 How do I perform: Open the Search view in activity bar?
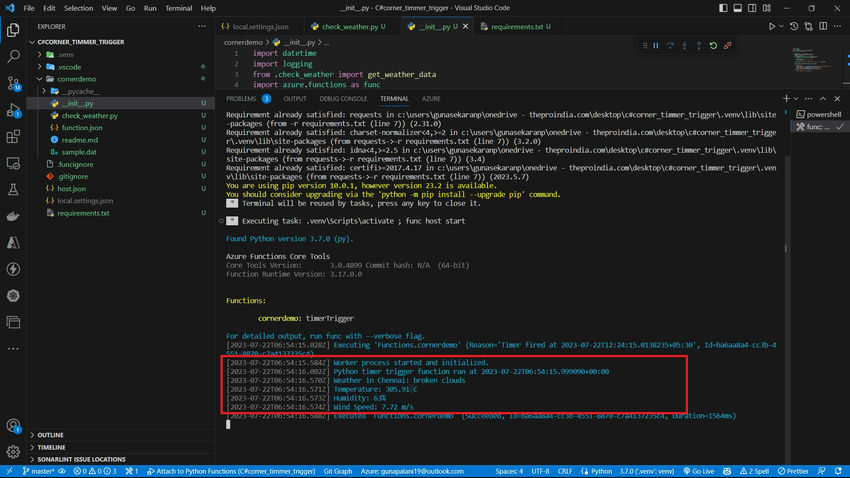click(14, 57)
